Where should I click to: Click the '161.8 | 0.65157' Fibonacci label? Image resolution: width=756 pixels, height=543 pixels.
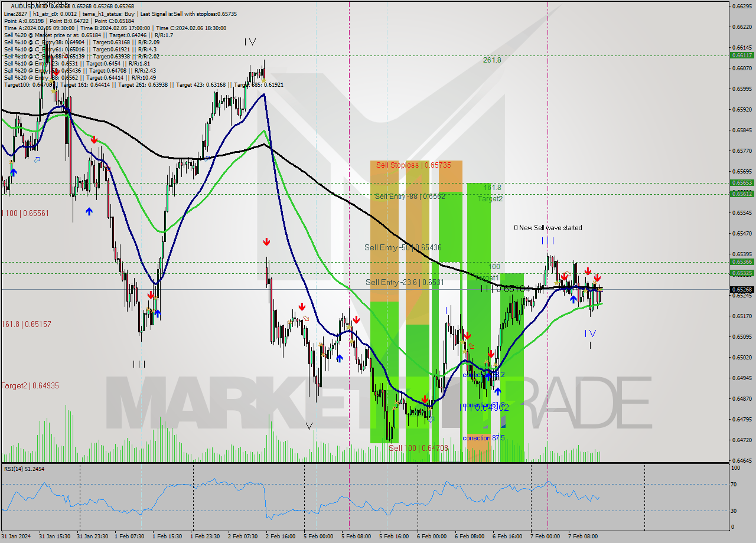click(x=26, y=325)
